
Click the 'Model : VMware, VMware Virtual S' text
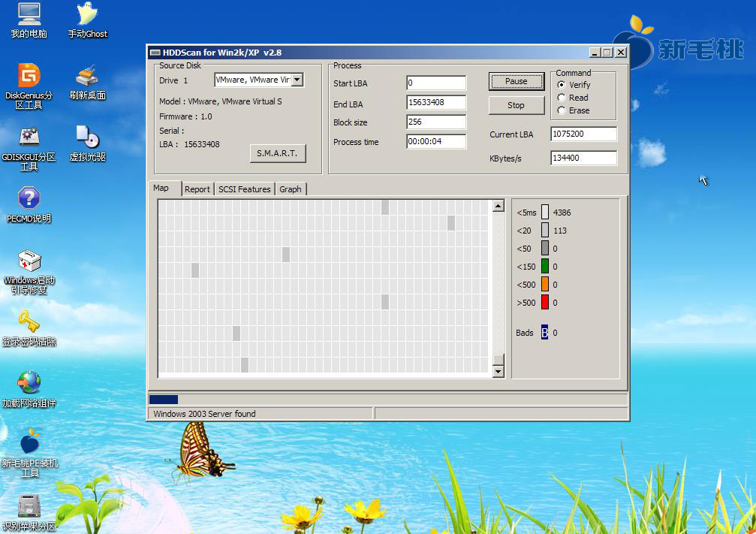point(220,101)
